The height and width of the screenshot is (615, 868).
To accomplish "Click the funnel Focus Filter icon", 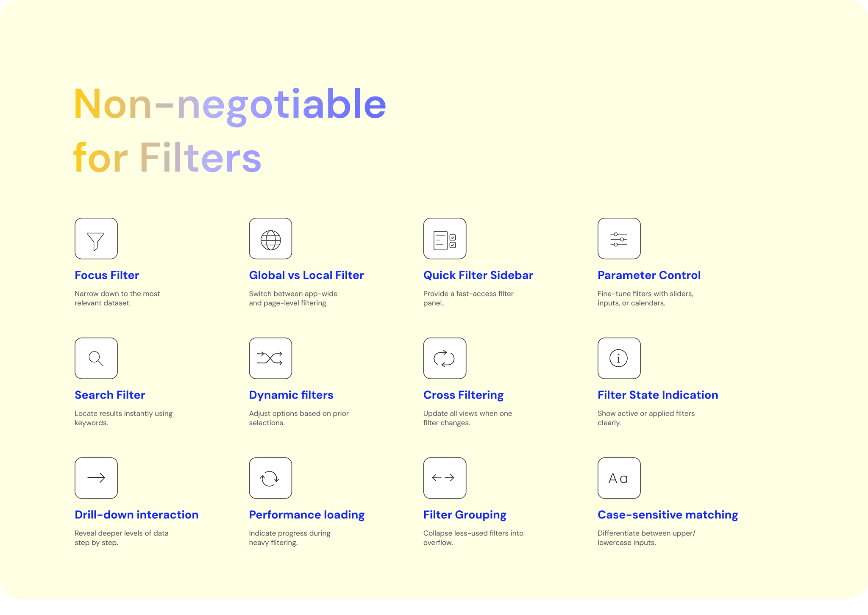I will [x=96, y=238].
